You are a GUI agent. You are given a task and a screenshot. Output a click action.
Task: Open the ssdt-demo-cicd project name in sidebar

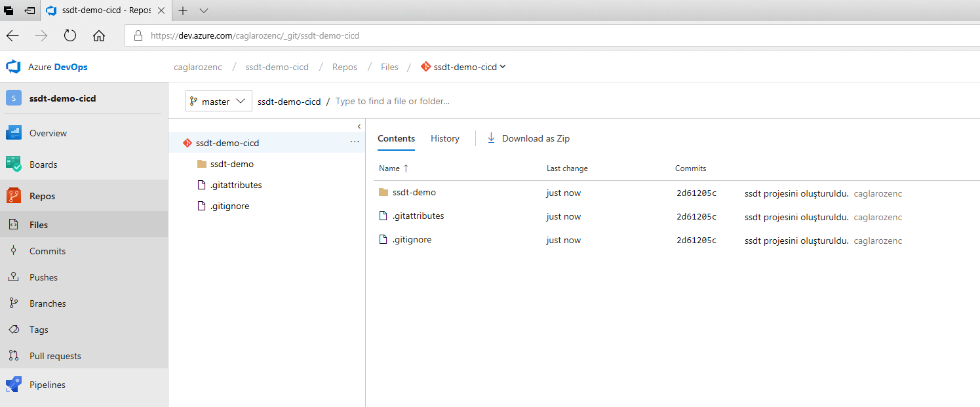point(63,98)
